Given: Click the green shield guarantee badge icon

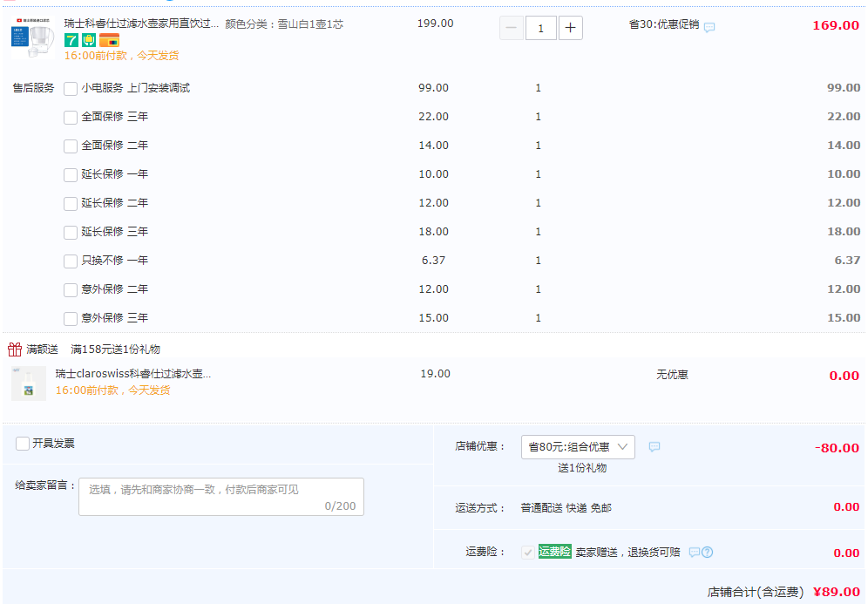Looking at the screenshot, I should 89,40.
